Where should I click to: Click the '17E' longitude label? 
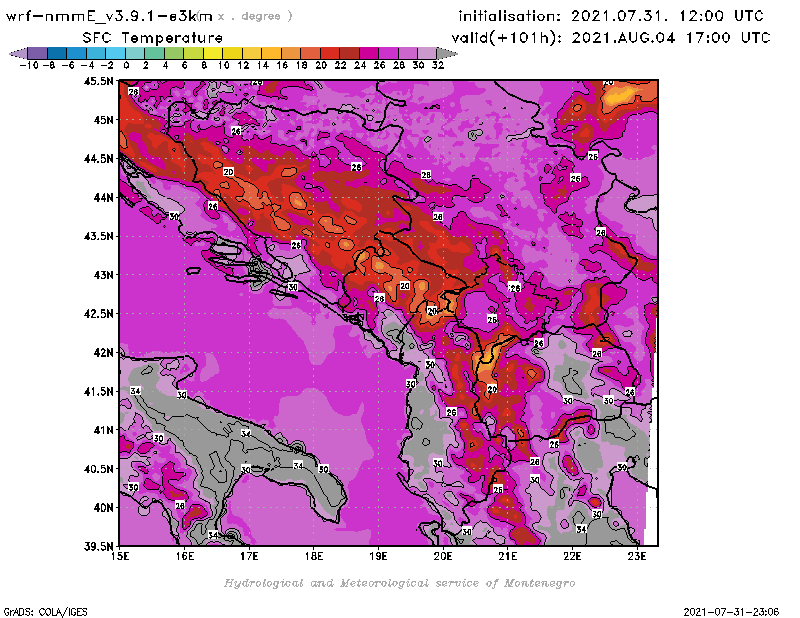[249, 556]
